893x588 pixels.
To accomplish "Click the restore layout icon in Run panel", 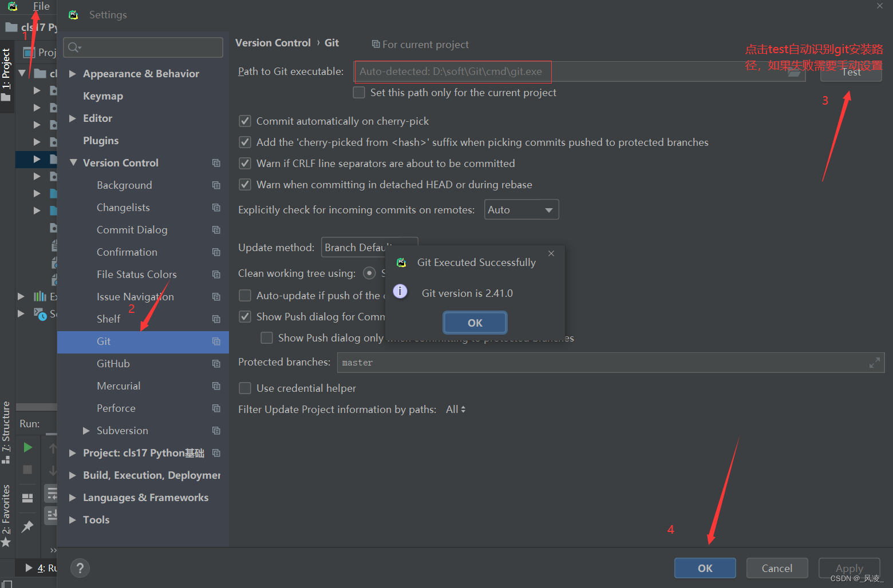I will pos(27,498).
